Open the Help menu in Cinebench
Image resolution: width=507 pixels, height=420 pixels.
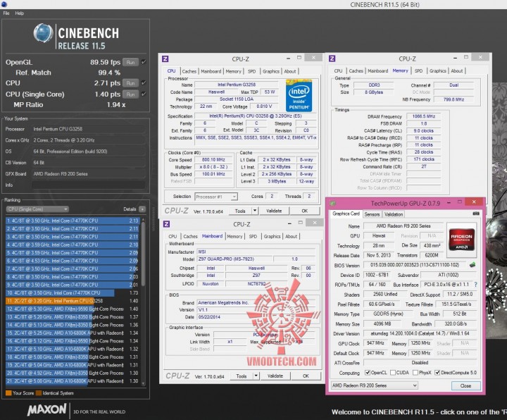[20, 13]
